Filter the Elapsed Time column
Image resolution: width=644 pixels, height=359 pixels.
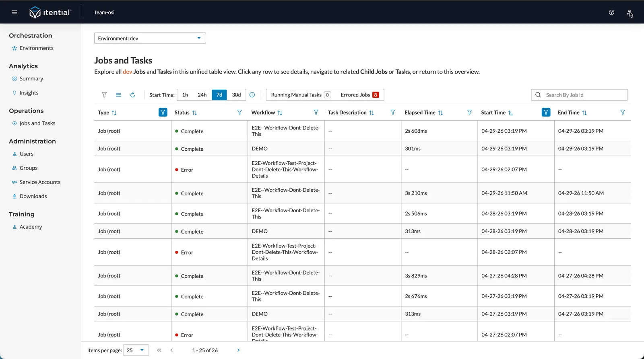click(469, 112)
